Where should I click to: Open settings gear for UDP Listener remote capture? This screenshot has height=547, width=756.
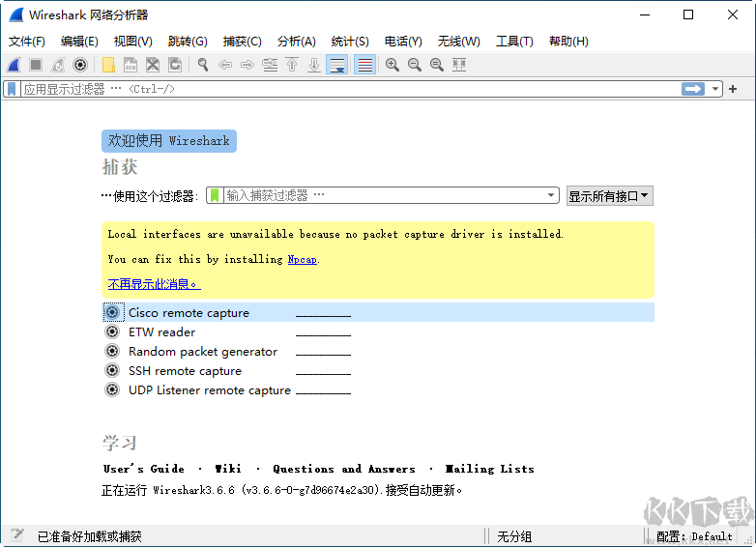(x=112, y=389)
